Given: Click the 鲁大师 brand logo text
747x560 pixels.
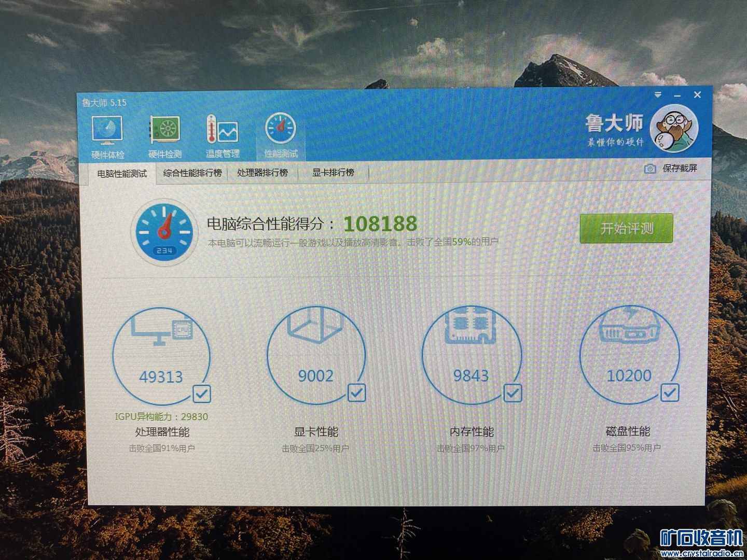Looking at the screenshot, I should click(x=614, y=123).
